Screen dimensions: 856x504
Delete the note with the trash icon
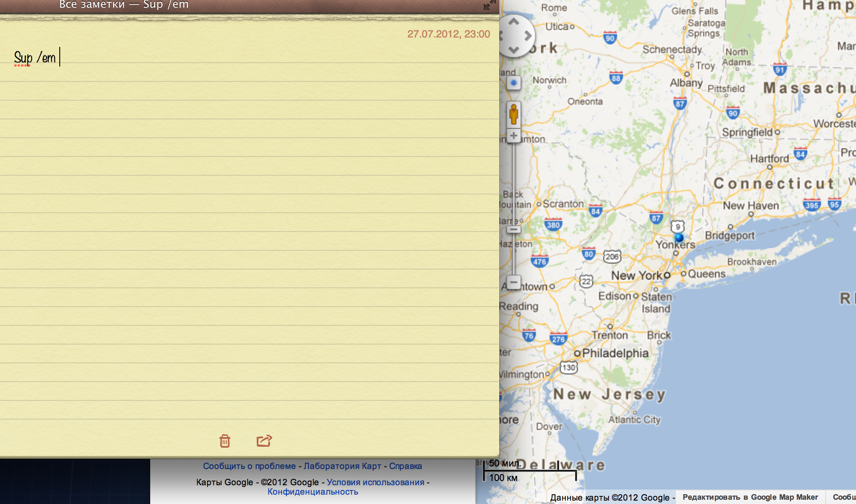(225, 440)
